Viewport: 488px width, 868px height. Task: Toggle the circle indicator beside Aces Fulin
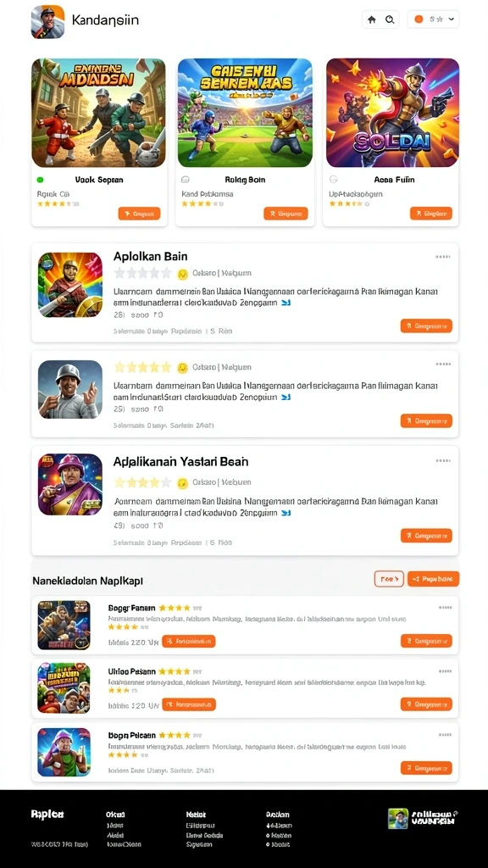[333, 180]
